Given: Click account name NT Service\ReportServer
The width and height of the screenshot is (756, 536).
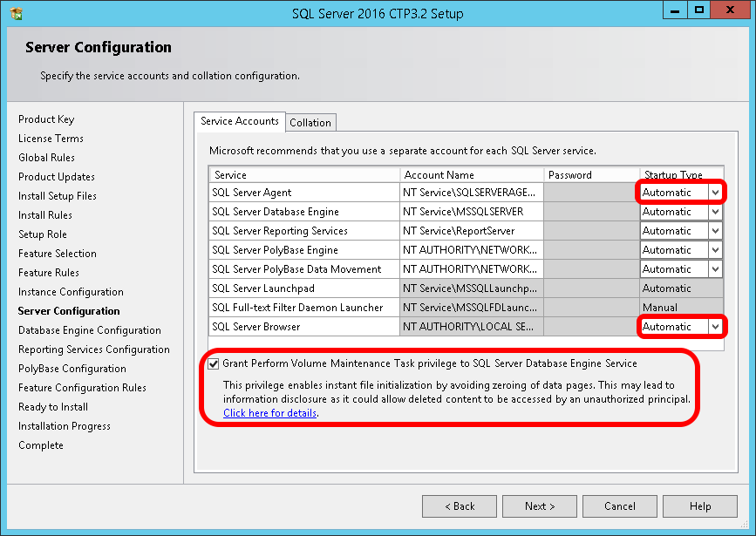Looking at the screenshot, I should (x=472, y=231).
